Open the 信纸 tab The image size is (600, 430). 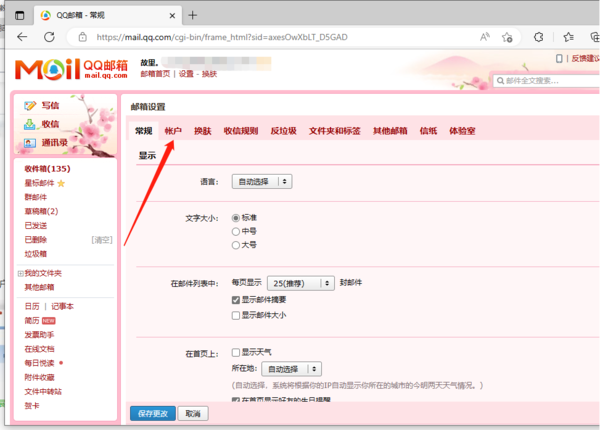[x=428, y=131]
